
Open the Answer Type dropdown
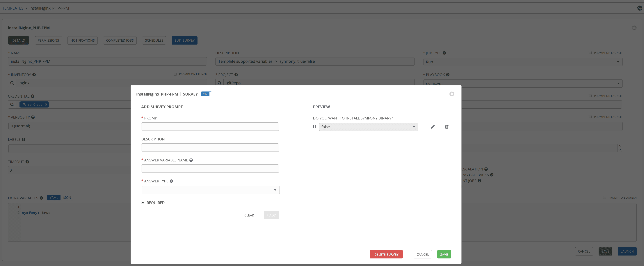tap(211, 190)
